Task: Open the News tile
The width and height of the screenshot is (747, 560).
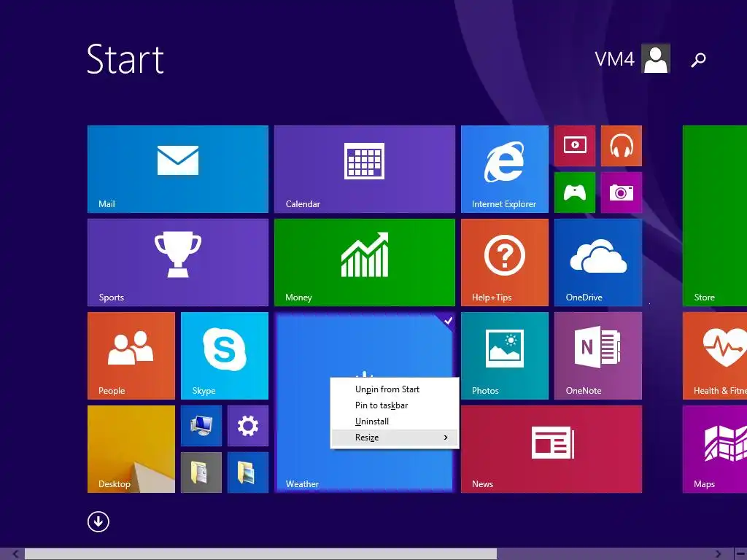Action: (x=551, y=449)
